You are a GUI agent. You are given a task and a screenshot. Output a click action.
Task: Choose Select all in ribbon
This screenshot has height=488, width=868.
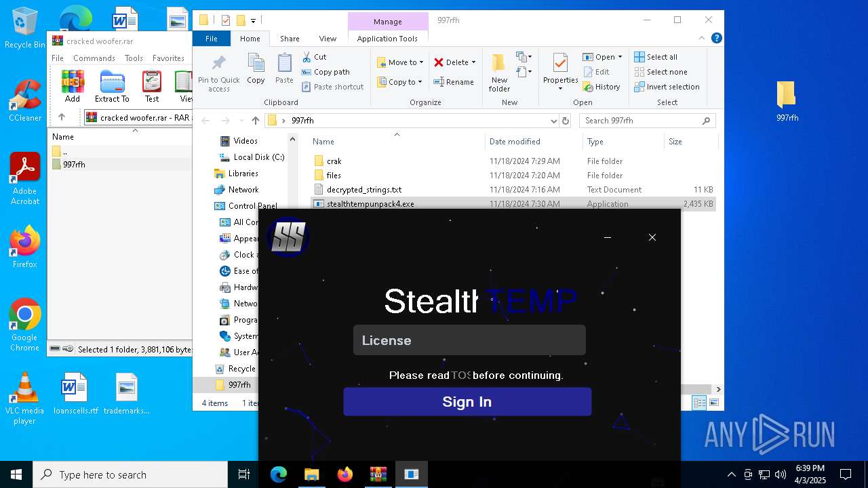click(x=656, y=57)
